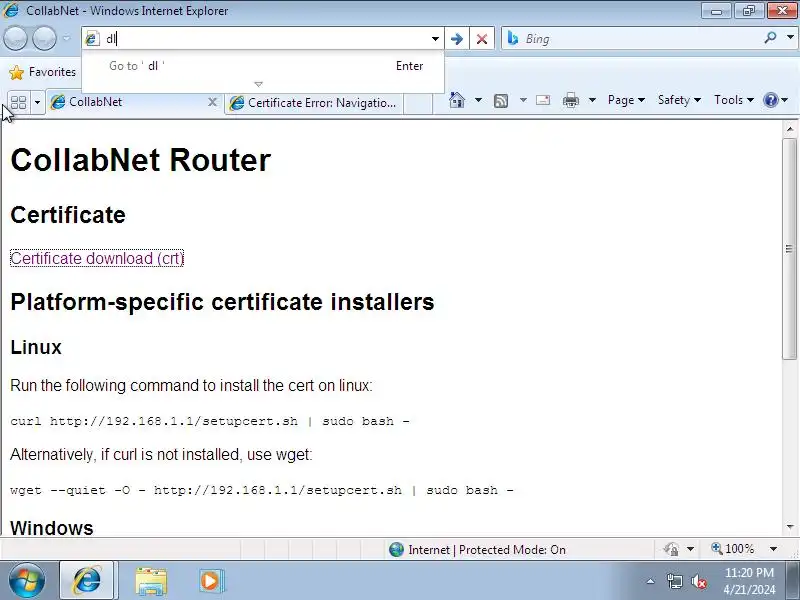Click the network tray icon
The image size is (800, 600).
674,581
